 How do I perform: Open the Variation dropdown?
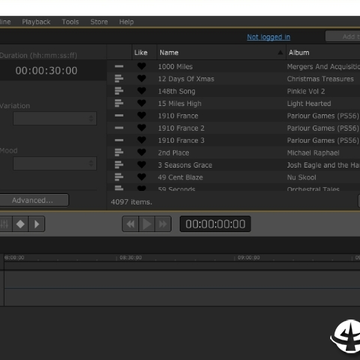[55, 118]
